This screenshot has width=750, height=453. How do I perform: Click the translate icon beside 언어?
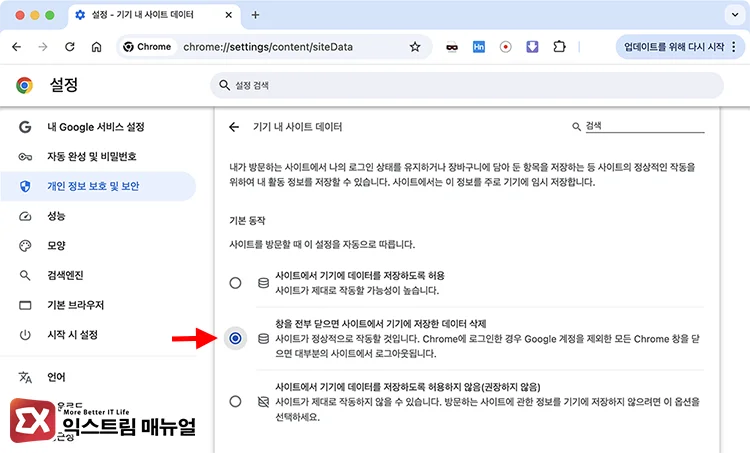pyautogui.click(x=25, y=377)
